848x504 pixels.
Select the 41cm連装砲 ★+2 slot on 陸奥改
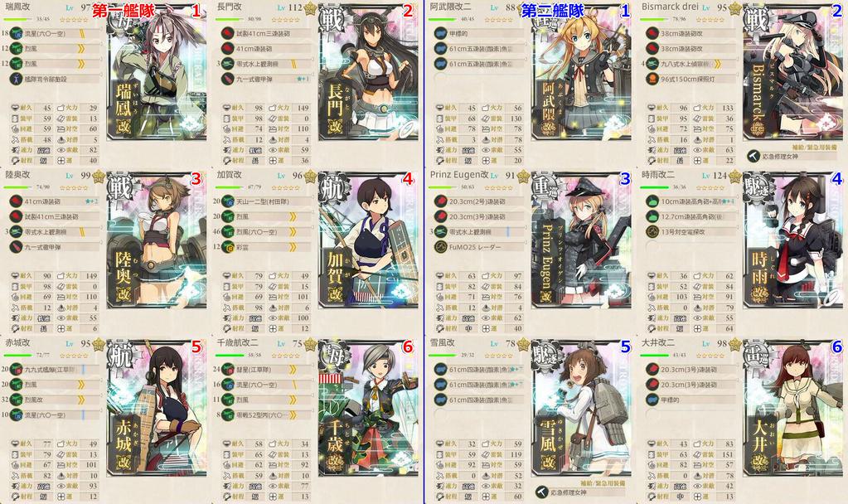(x=54, y=201)
